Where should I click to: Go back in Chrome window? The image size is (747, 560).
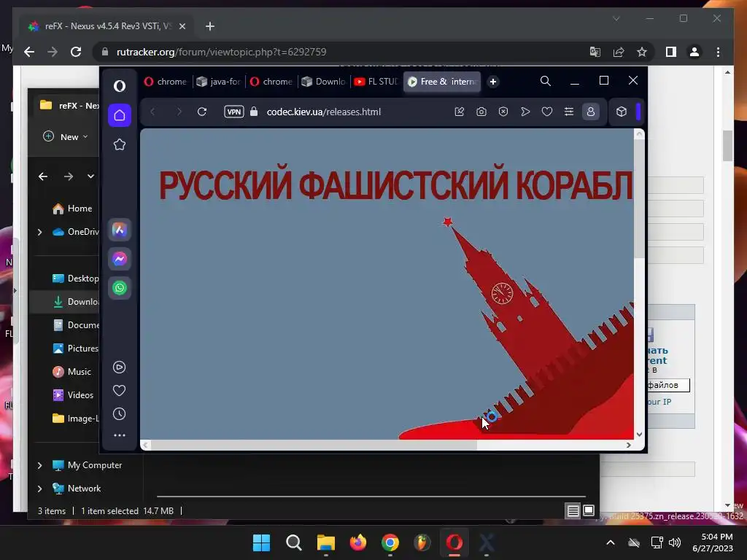pyautogui.click(x=29, y=52)
